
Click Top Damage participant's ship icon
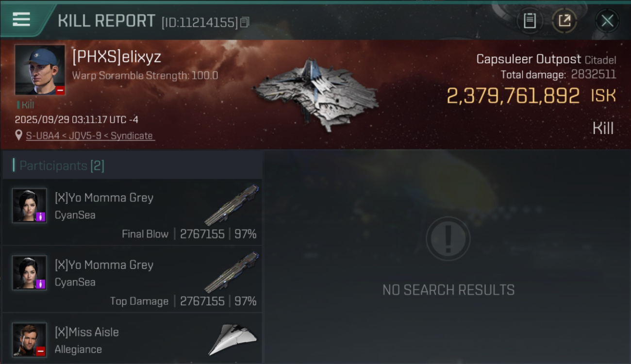pos(232,273)
